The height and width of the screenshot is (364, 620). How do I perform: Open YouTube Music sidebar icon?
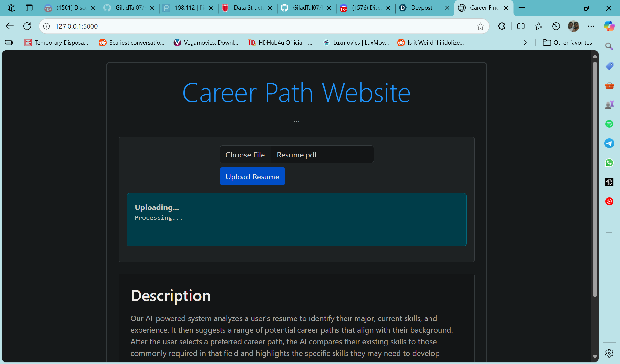(609, 201)
